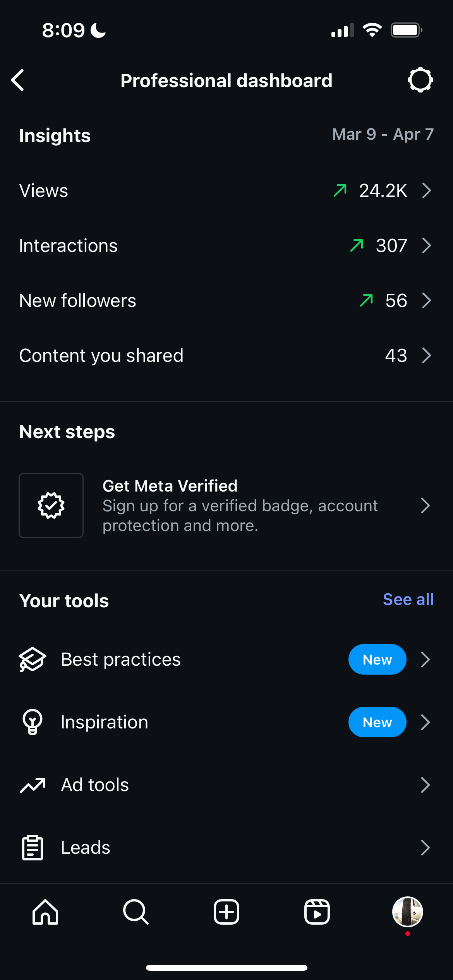Expand the Interactions chevron
This screenshot has width=453, height=980.
(426, 245)
